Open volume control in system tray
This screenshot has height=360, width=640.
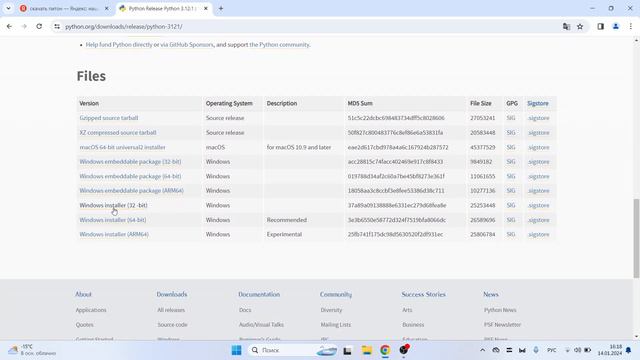click(x=577, y=350)
